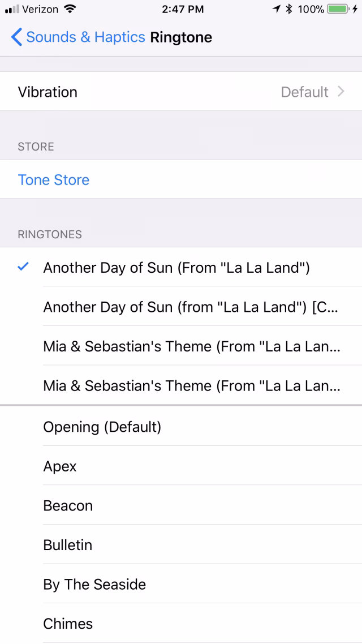Tap the list divider between ringtone sections
362x644 pixels.
pos(181,405)
